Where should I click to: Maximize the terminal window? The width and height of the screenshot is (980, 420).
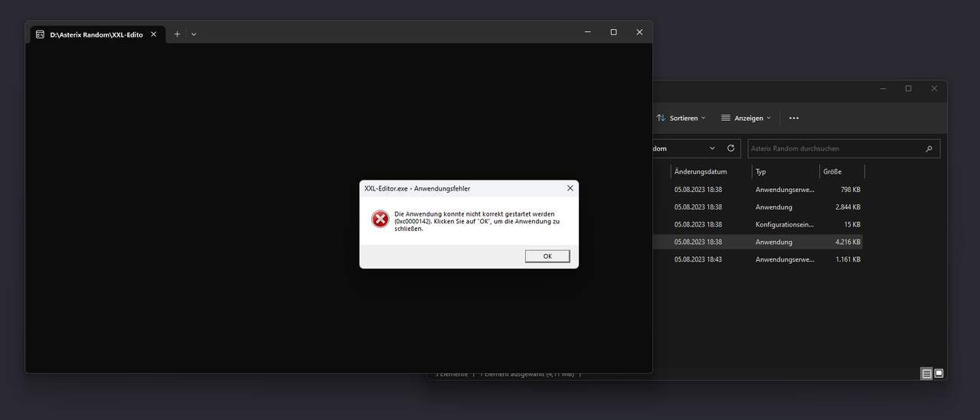click(x=613, y=32)
